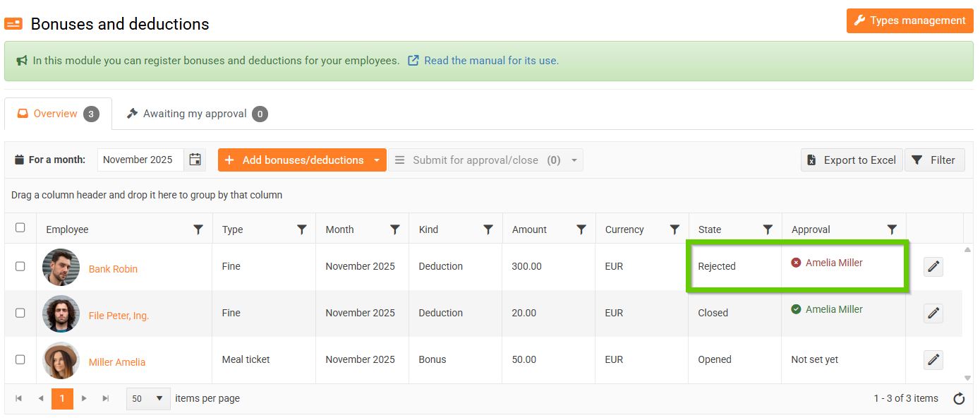The image size is (980, 418).
Task: Expand Submit for approval/close dropdown arrow
Action: click(574, 160)
